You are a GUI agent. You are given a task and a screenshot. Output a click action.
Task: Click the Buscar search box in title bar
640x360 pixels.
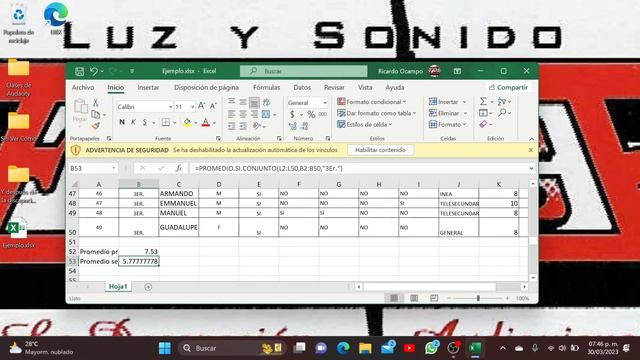(304, 71)
